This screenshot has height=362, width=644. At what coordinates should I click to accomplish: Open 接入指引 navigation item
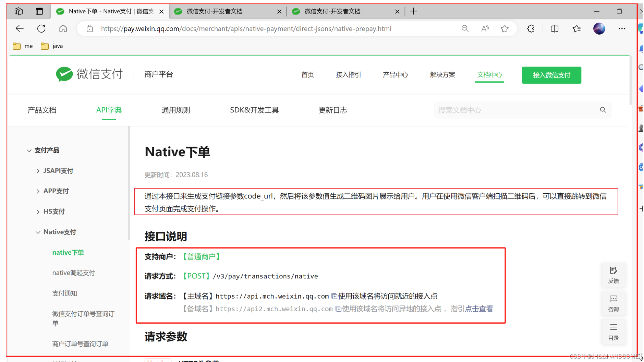click(348, 75)
